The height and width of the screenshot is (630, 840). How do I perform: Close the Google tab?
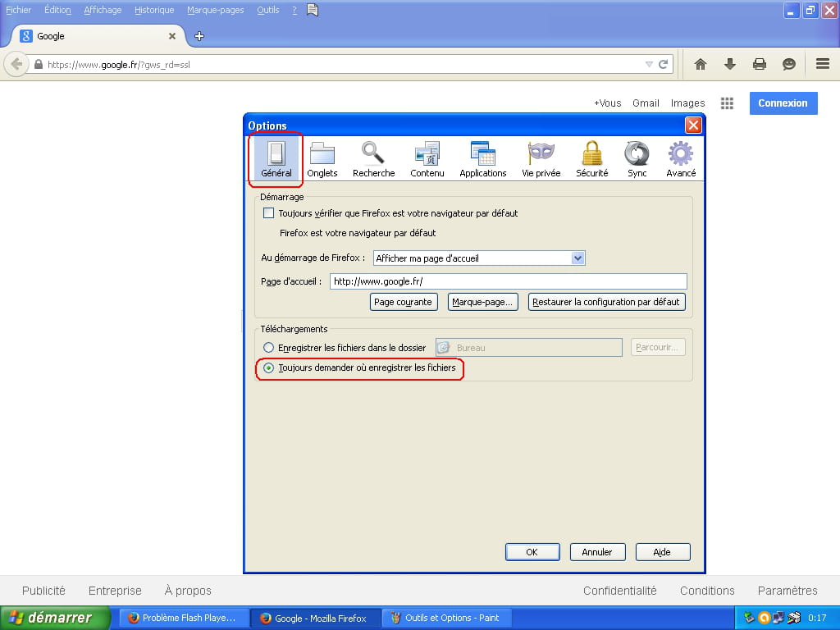(172, 36)
